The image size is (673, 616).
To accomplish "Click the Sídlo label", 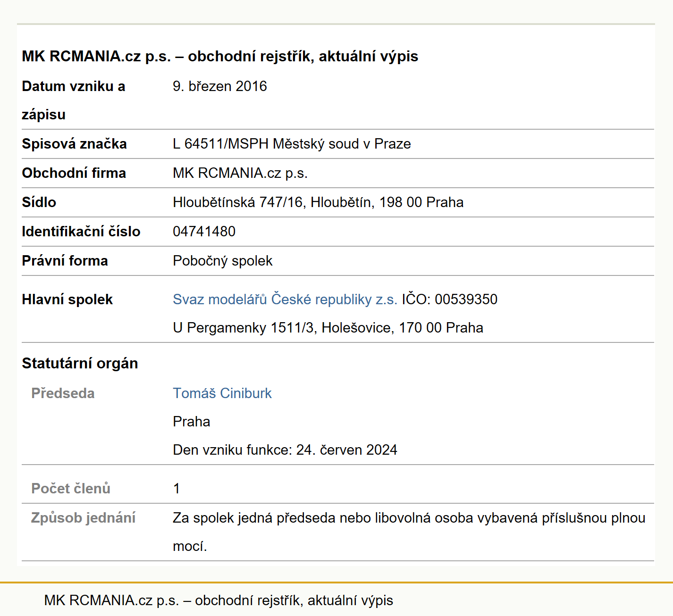I will pos(39,202).
